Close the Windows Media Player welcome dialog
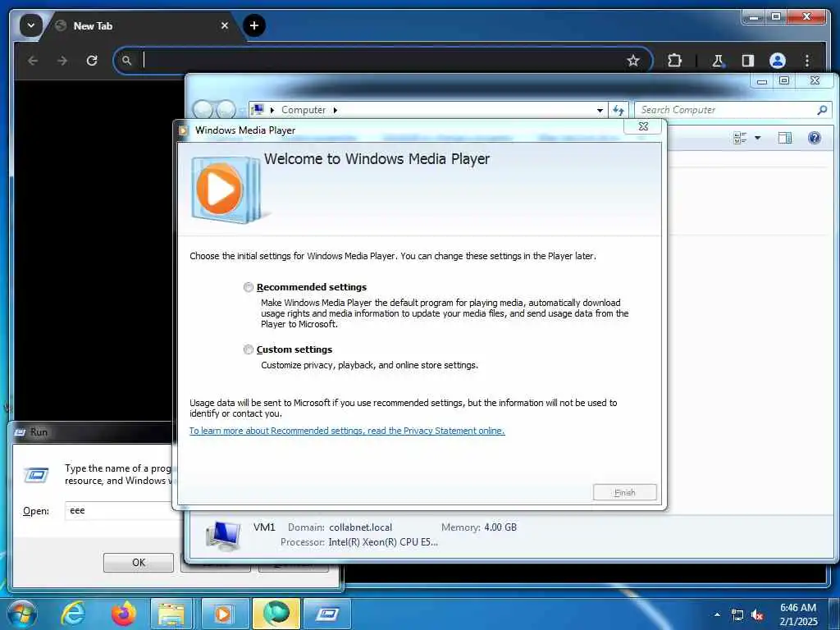The width and height of the screenshot is (840, 630). tap(643, 126)
